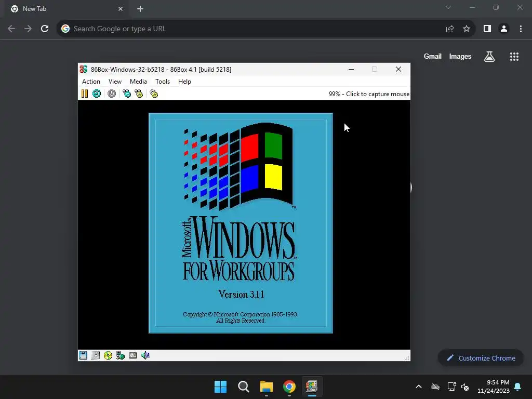The width and height of the screenshot is (532, 399).
Task: Send Ctrl+Alt+Esc via 86Box toolbar icon
Action: 139,94
